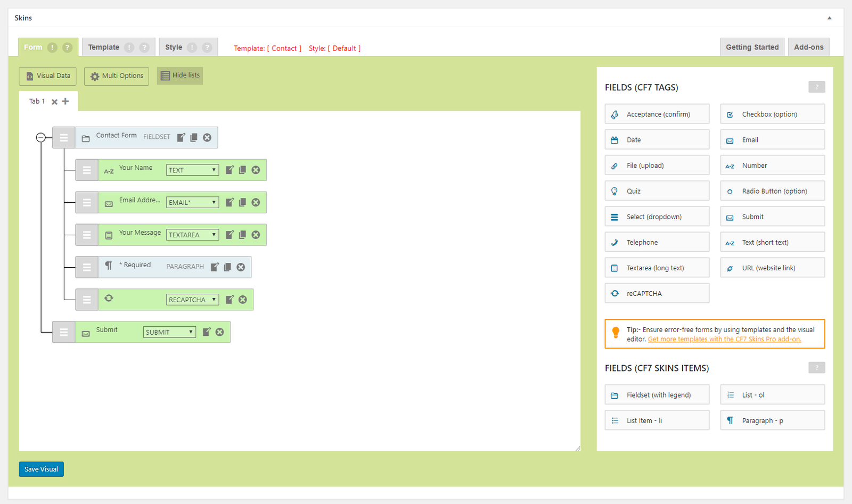Viewport: 852px width, 504px height.
Task: Click the Save Visual button
Action: (42, 469)
